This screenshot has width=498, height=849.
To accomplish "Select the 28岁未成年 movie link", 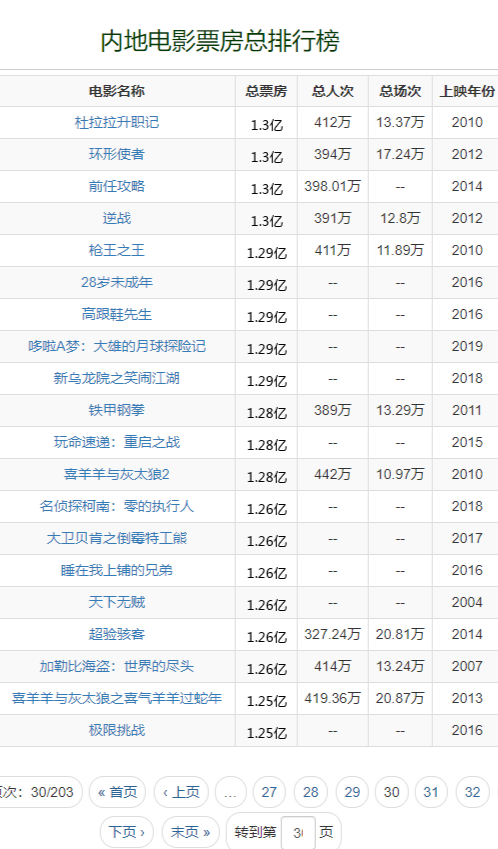I will pyautogui.click(x=116, y=282).
